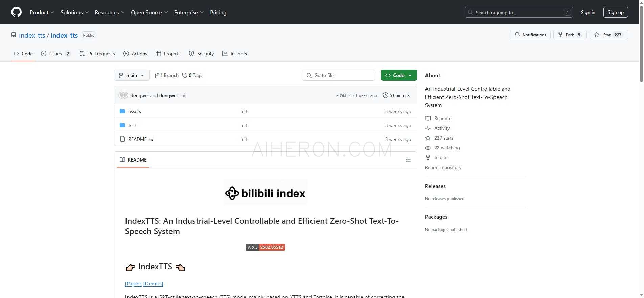
Task: Click the test folder icon
Action: click(x=122, y=125)
